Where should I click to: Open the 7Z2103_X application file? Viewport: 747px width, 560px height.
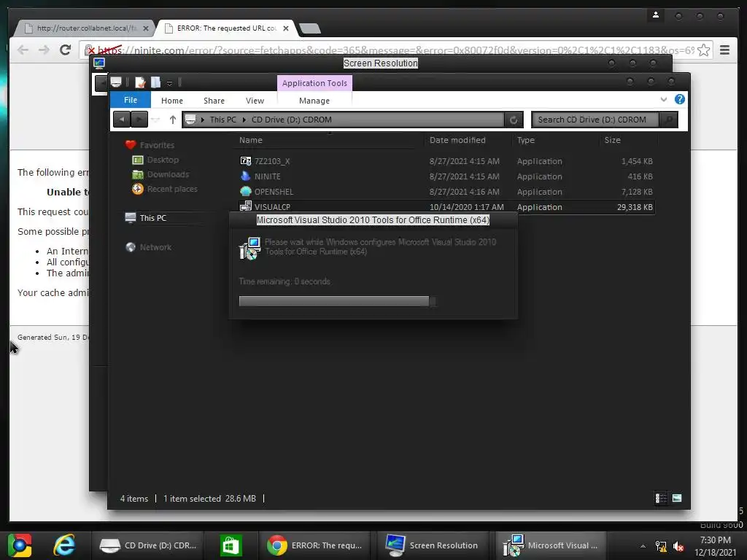(x=272, y=161)
